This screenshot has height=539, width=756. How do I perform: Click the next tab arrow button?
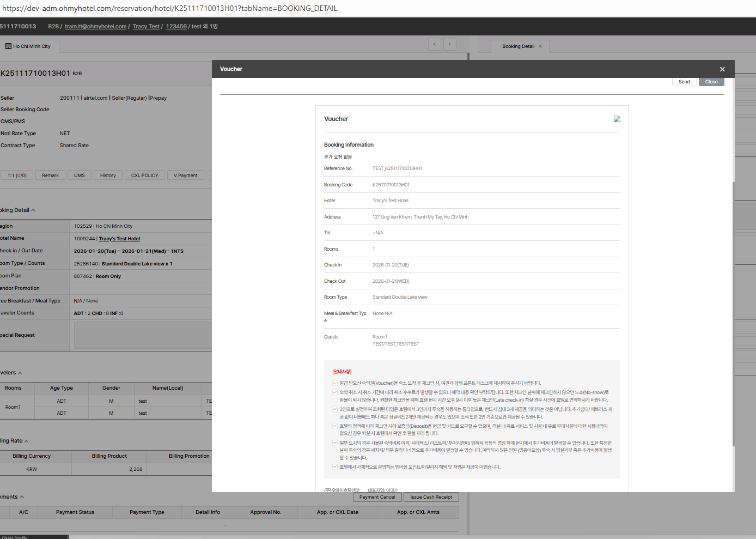[450, 44]
